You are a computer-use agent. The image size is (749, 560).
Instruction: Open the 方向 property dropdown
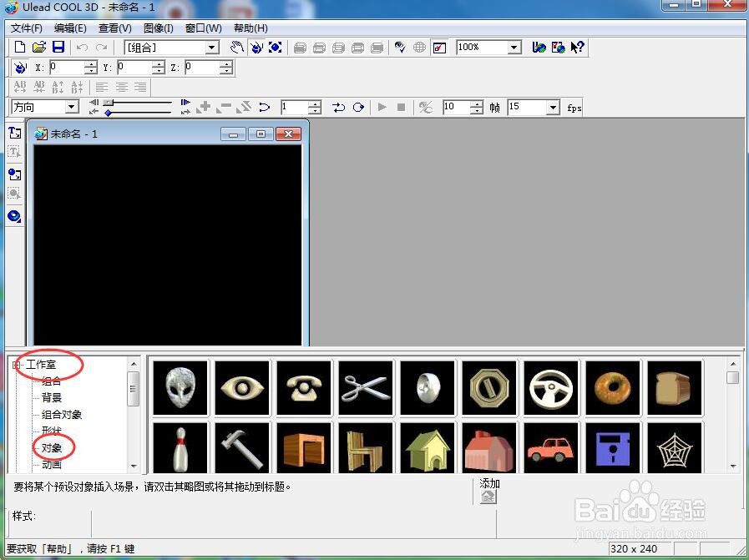click(x=72, y=107)
